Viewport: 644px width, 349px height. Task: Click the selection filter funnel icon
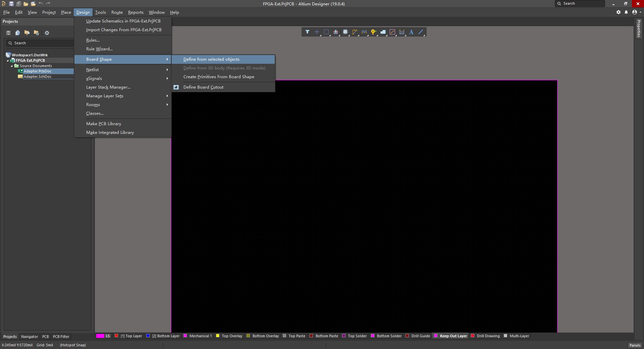tap(307, 32)
